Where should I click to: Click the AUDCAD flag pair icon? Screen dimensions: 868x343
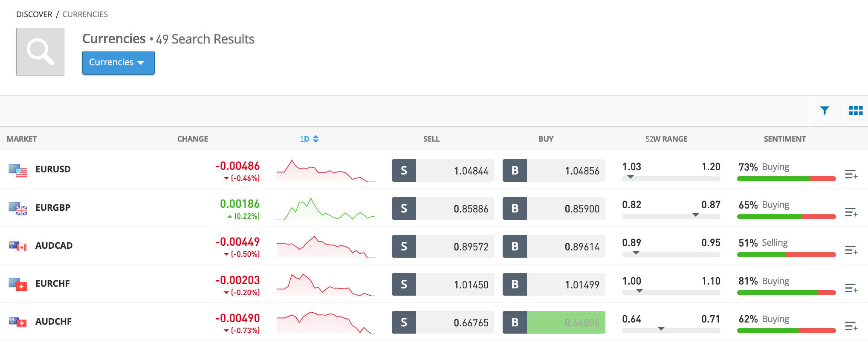18,246
